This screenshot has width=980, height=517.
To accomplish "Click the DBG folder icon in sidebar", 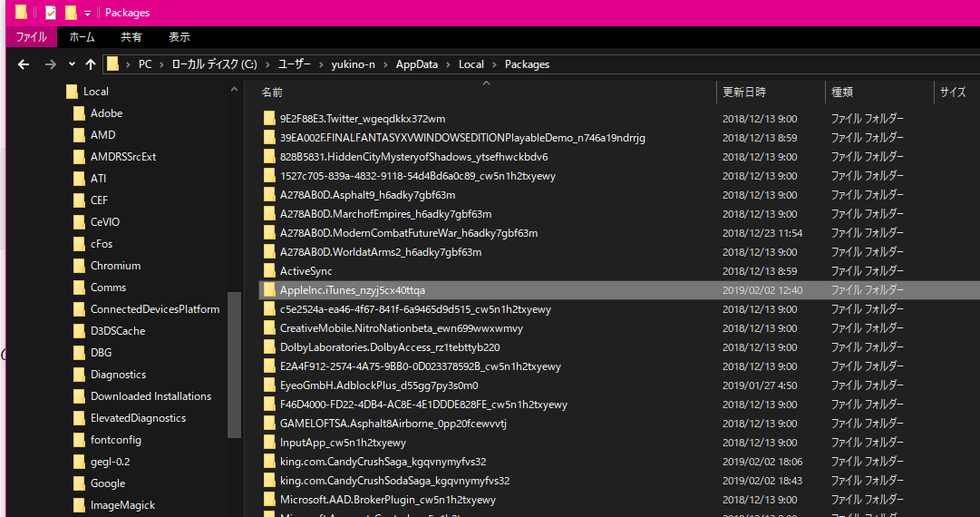I will (79, 353).
